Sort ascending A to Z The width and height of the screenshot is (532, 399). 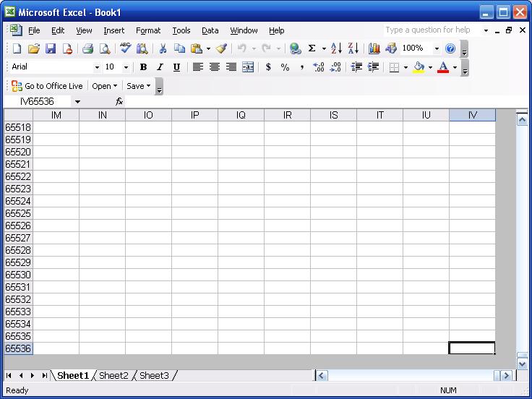(336, 48)
